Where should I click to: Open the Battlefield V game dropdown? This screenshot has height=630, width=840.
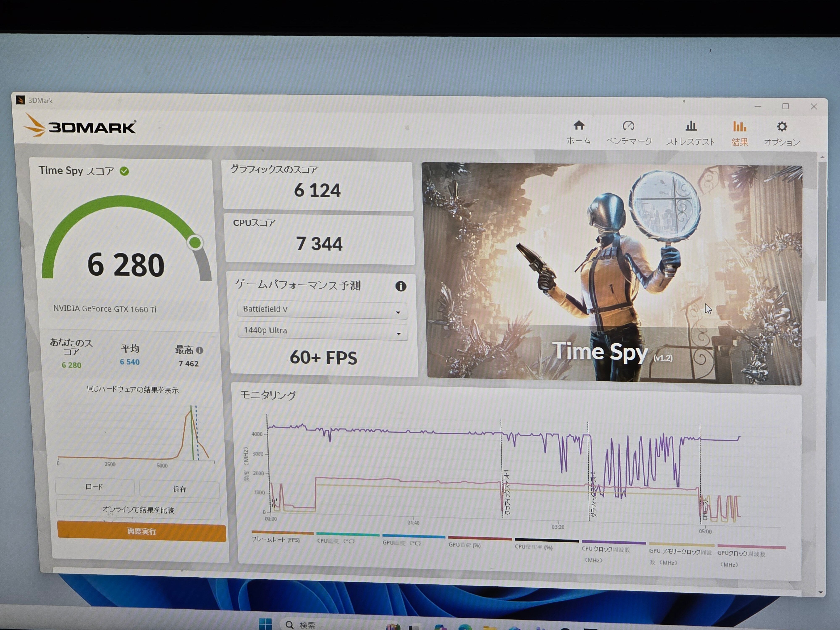click(x=322, y=310)
